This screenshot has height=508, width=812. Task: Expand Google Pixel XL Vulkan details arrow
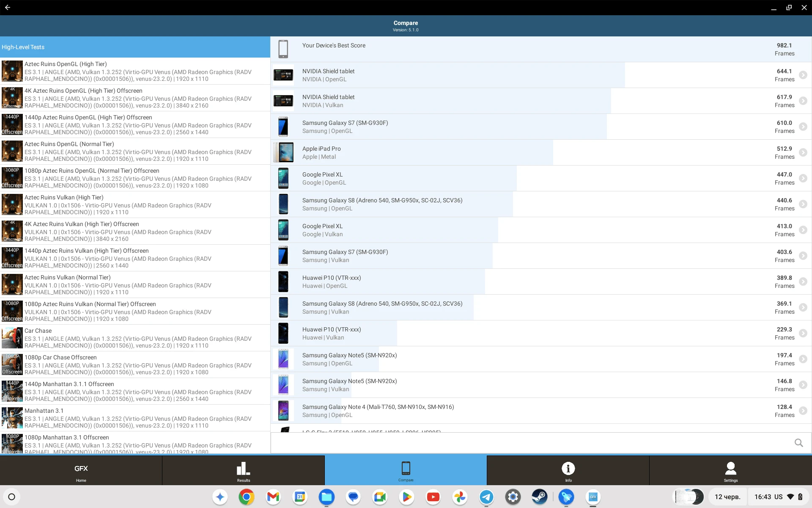[x=803, y=230]
